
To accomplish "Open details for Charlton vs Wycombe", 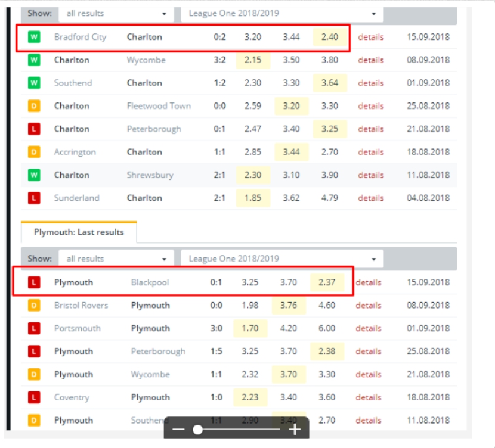I will tap(371, 60).
